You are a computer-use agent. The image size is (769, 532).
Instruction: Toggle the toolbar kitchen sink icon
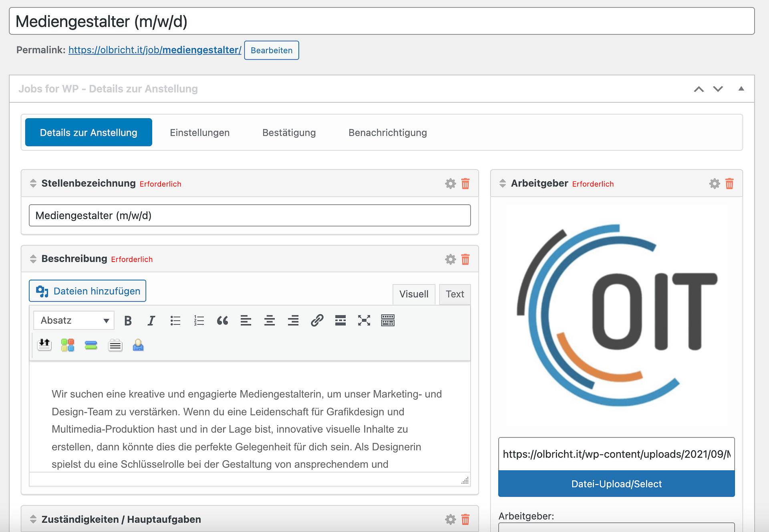pyautogui.click(x=388, y=320)
